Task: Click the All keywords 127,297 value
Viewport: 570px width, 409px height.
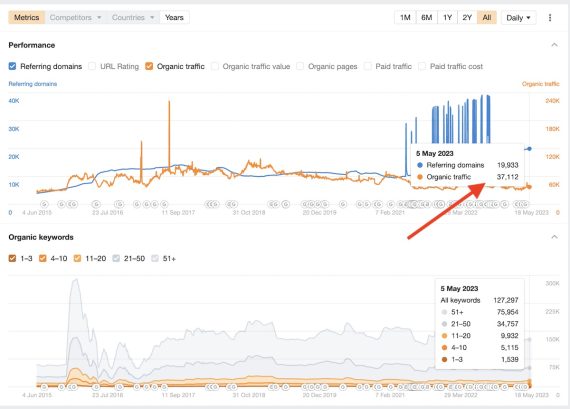Action: pos(506,300)
